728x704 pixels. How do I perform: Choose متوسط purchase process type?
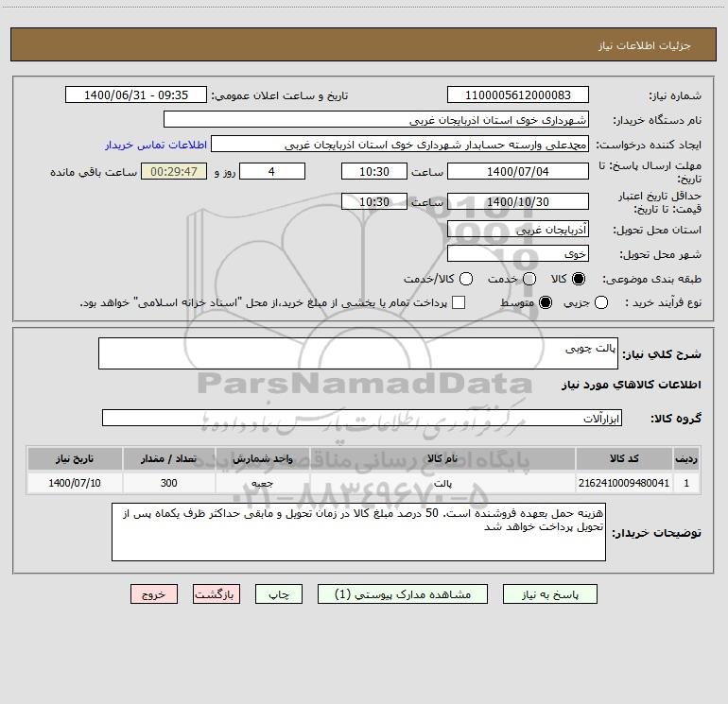[546, 302]
